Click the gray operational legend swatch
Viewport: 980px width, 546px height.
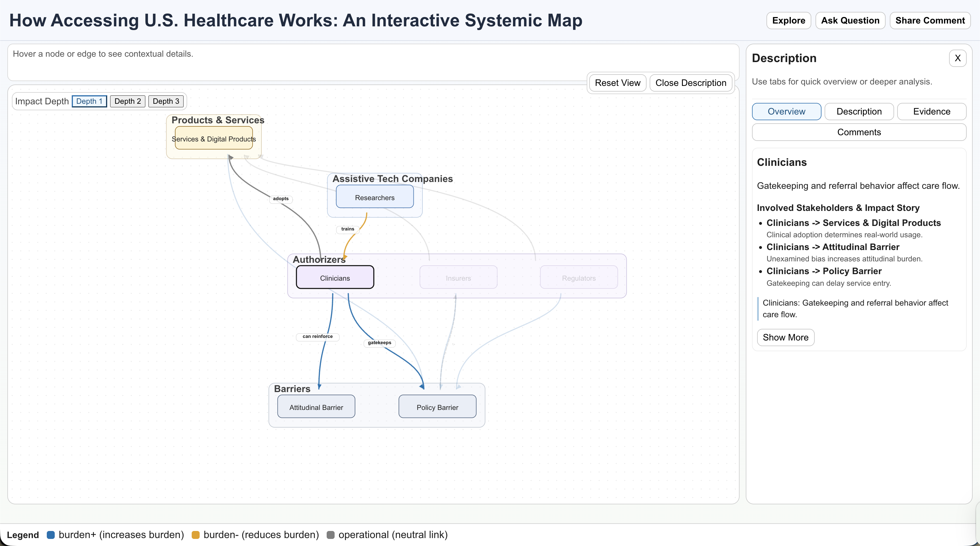coord(331,535)
